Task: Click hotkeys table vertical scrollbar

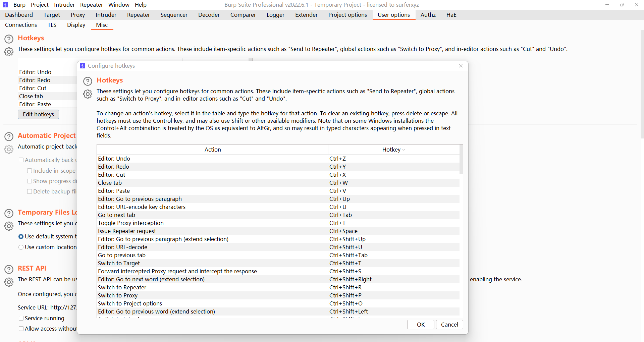Action: point(461,159)
